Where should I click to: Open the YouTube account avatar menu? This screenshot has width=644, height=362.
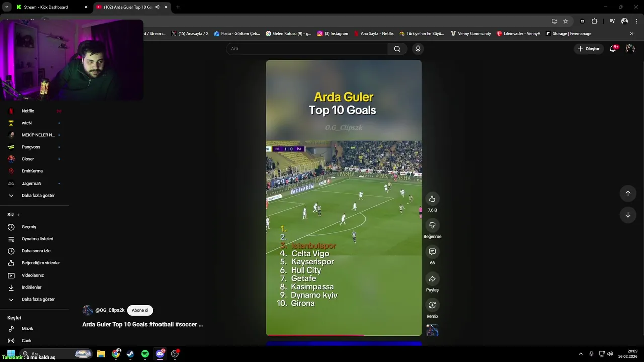630,49
